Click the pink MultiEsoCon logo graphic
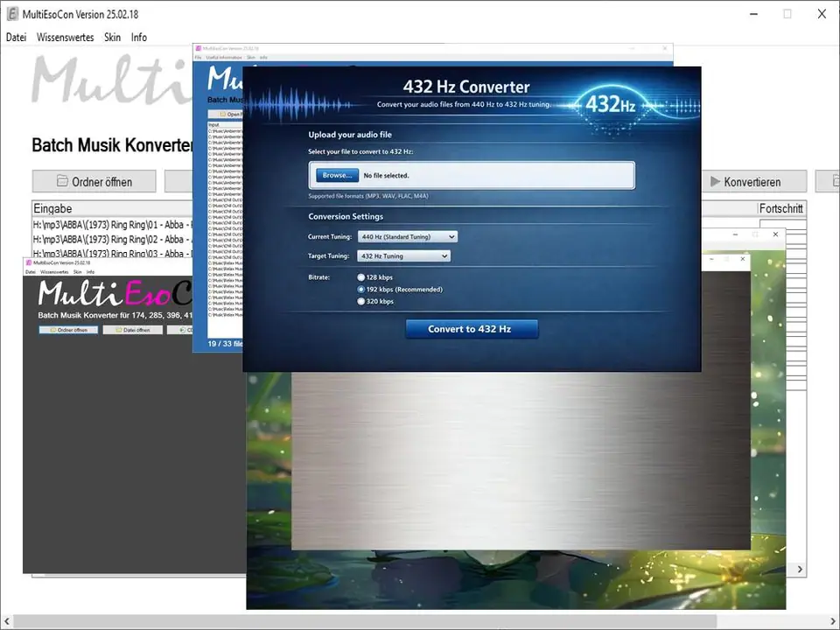840x630 pixels. [144, 293]
